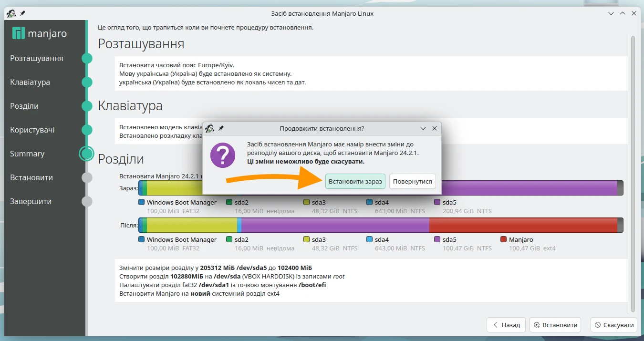This screenshot has height=341, width=644.
Task: Click the green sda2 swatch in the "Зараз" legend
Action: point(229,202)
